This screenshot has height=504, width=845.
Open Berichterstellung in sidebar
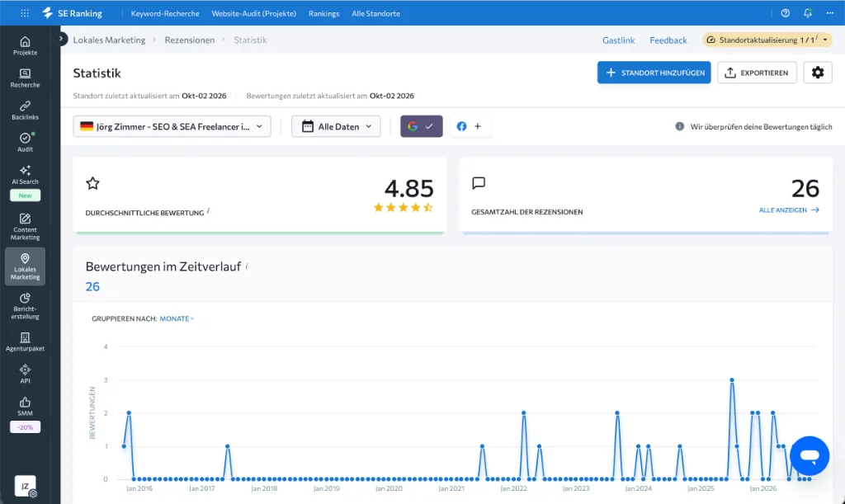26,306
